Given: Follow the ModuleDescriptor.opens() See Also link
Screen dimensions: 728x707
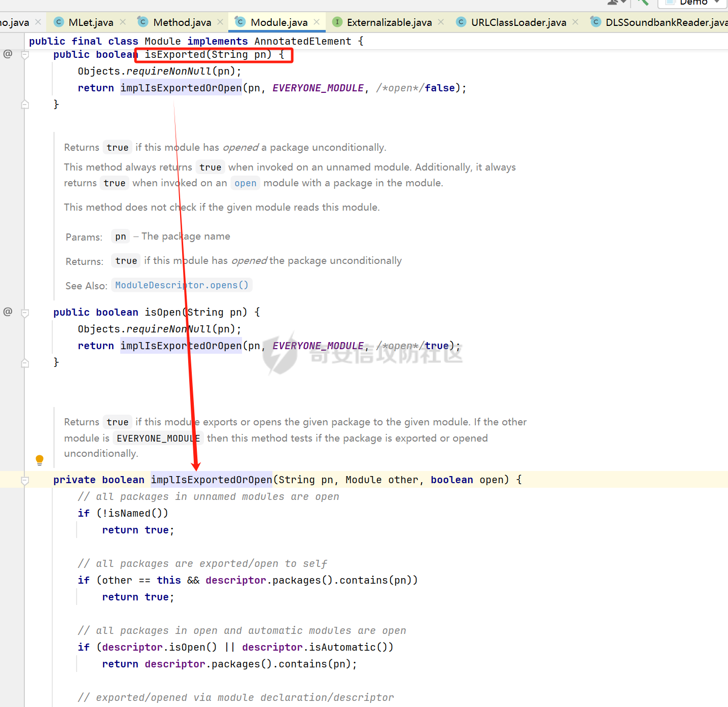Looking at the screenshot, I should pyautogui.click(x=182, y=285).
